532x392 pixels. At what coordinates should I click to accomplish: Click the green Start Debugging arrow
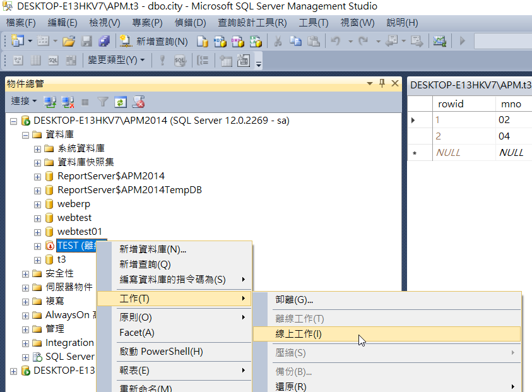pyautogui.click(x=462, y=42)
